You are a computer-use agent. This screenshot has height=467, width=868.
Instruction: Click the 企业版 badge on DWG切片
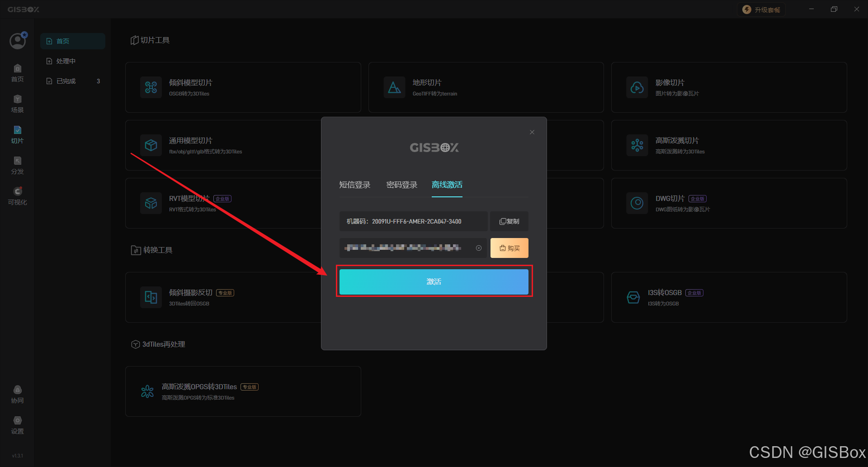698,199
